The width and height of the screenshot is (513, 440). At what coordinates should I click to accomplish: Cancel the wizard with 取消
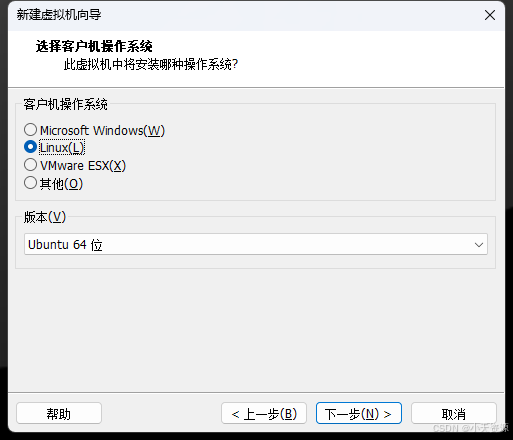454,414
